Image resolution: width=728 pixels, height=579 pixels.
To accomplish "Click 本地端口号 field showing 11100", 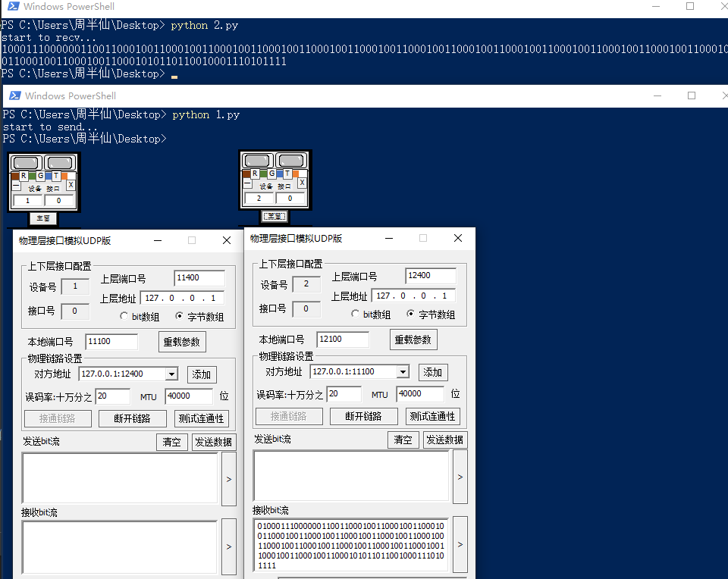I will click(x=112, y=342).
